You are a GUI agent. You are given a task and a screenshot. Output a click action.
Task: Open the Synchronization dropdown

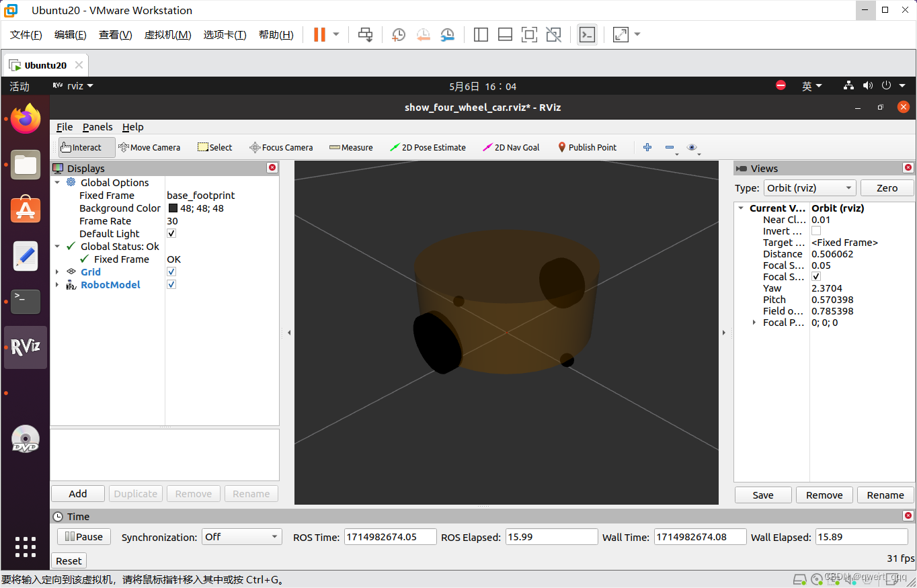tap(241, 537)
